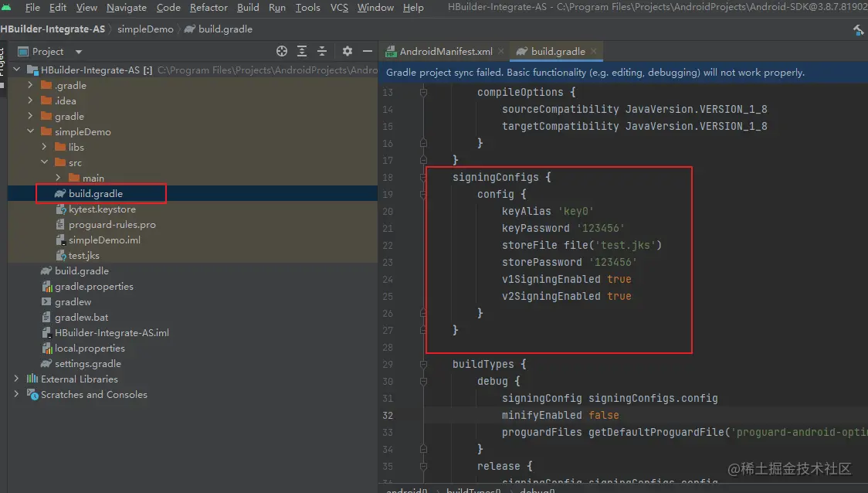Screen dimensions: 868x493
Task: Close the AndroidManifest.xml tab
Action: coord(501,51)
